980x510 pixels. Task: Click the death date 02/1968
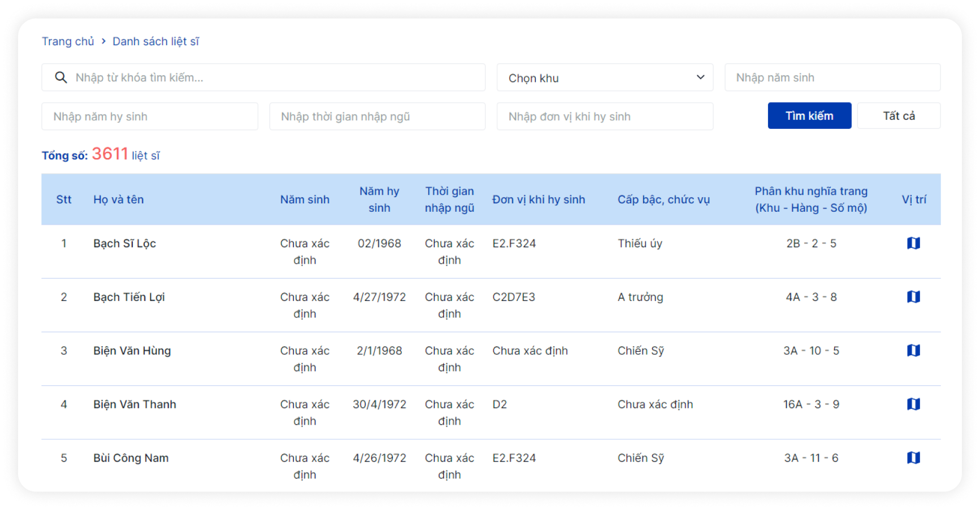pyautogui.click(x=379, y=243)
